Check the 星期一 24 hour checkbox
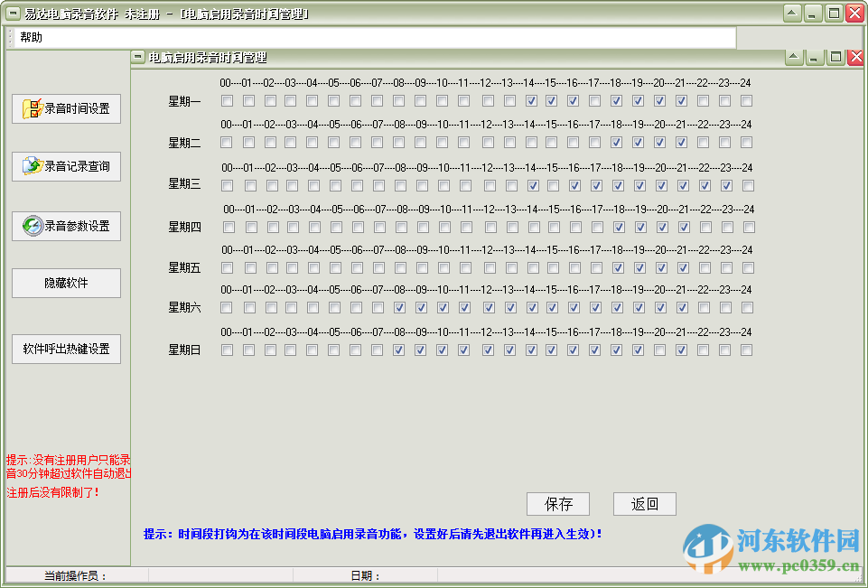 [x=746, y=101]
